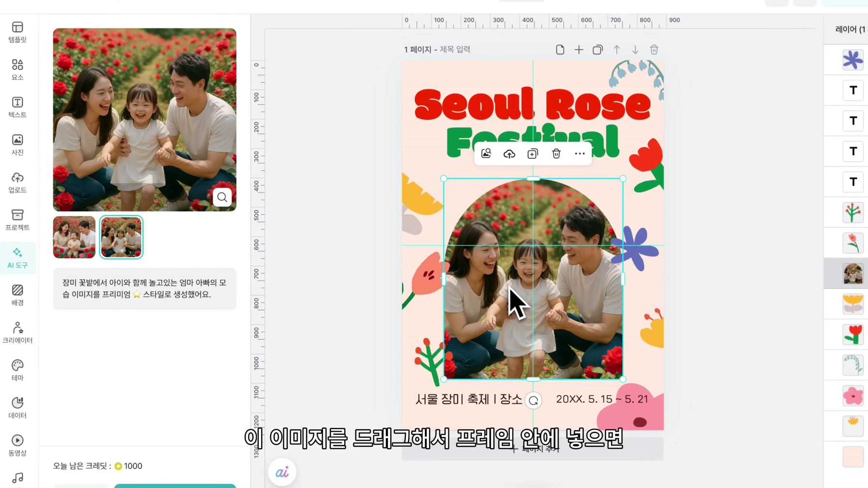868x488 pixels.
Task: Open the music note sidebar menu
Action: (17, 478)
